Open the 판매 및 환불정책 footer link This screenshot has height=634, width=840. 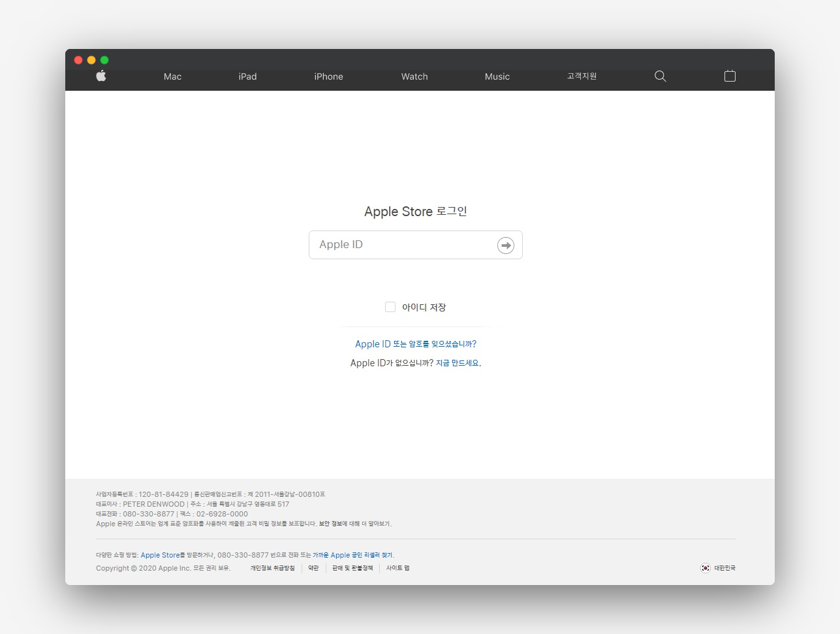click(352, 568)
